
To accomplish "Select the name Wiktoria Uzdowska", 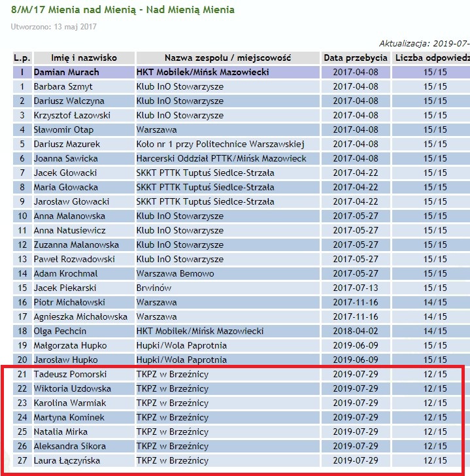I will click(73, 388).
